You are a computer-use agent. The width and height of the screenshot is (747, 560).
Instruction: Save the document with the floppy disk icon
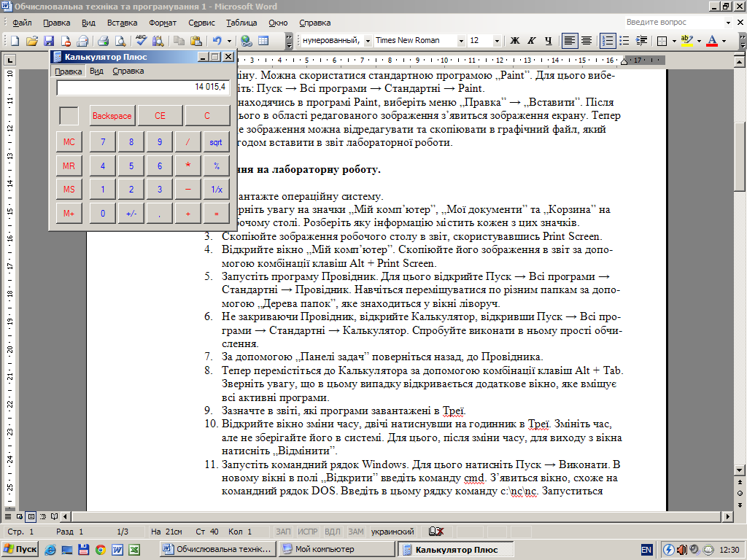(49, 41)
